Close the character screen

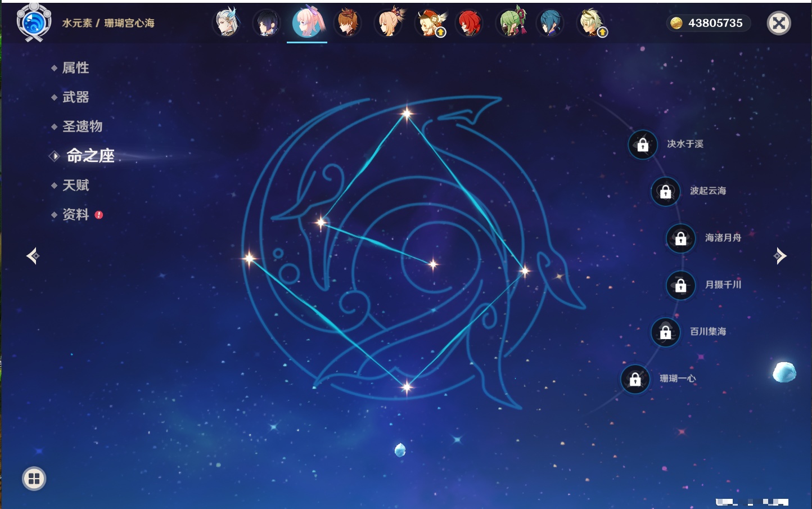(779, 23)
